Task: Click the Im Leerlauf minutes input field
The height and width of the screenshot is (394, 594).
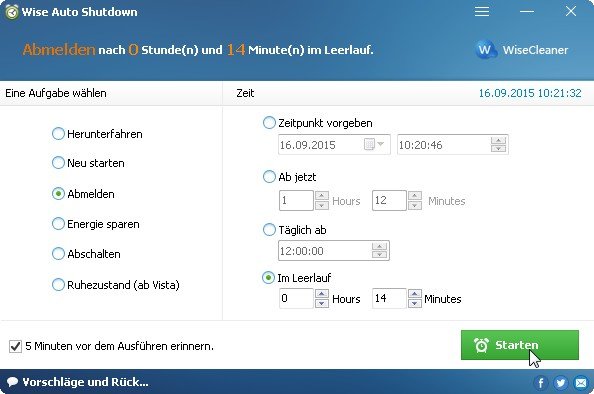Action: [389, 299]
